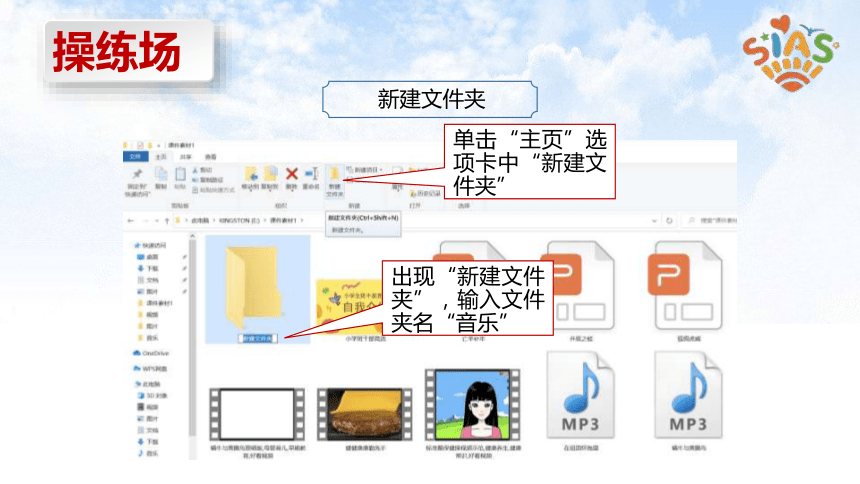The height and width of the screenshot is (484, 860).
Task: Click 剪切 in the clipboard group
Action: click(x=202, y=170)
